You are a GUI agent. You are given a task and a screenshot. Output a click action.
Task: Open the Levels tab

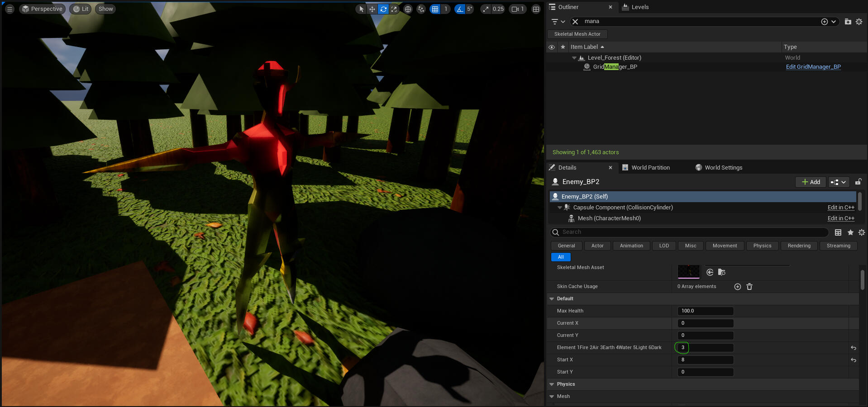click(639, 7)
